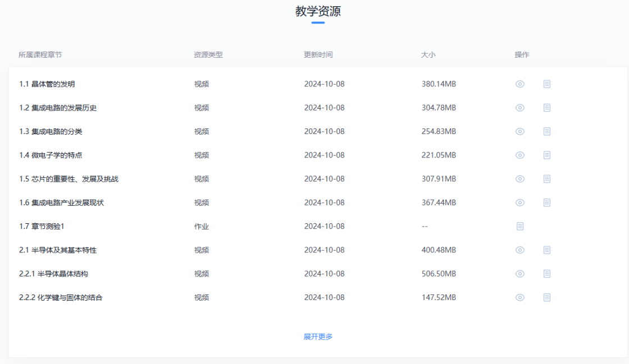Image resolution: width=629 pixels, height=364 pixels.
Task: Click eye icon for 2.2.2 化学键与固体的结合
Action: coord(520,298)
